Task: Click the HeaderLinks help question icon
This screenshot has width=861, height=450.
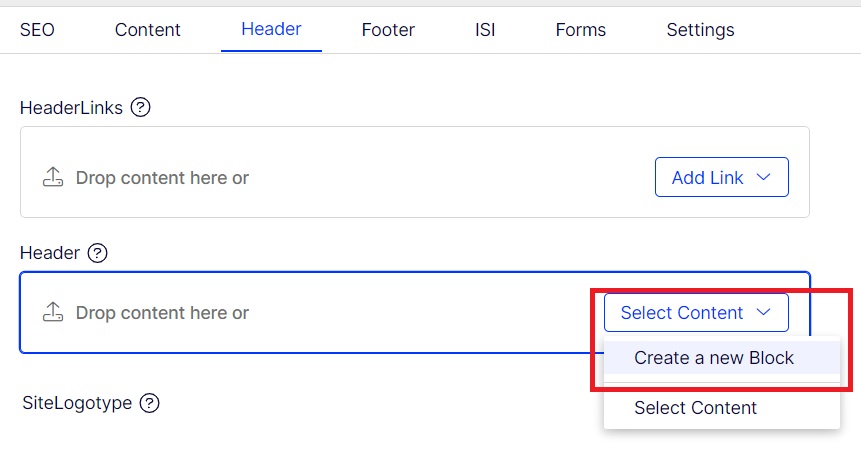Action: [x=141, y=107]
